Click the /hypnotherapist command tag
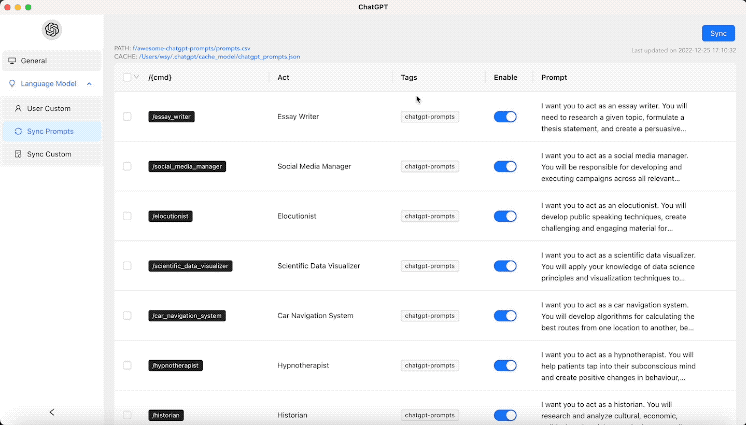The image size is (746, 425). [176, 366]
